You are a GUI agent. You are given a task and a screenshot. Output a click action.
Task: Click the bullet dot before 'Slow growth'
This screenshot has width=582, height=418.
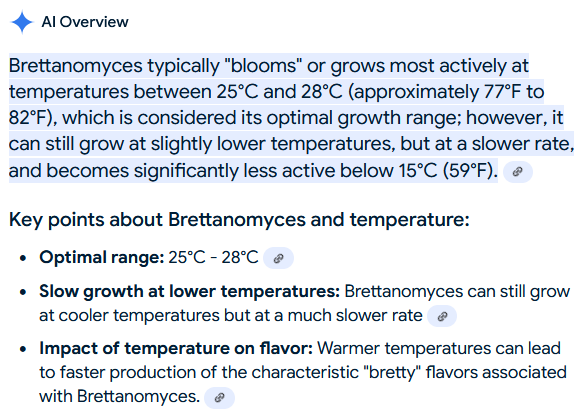tap(23, 292)
